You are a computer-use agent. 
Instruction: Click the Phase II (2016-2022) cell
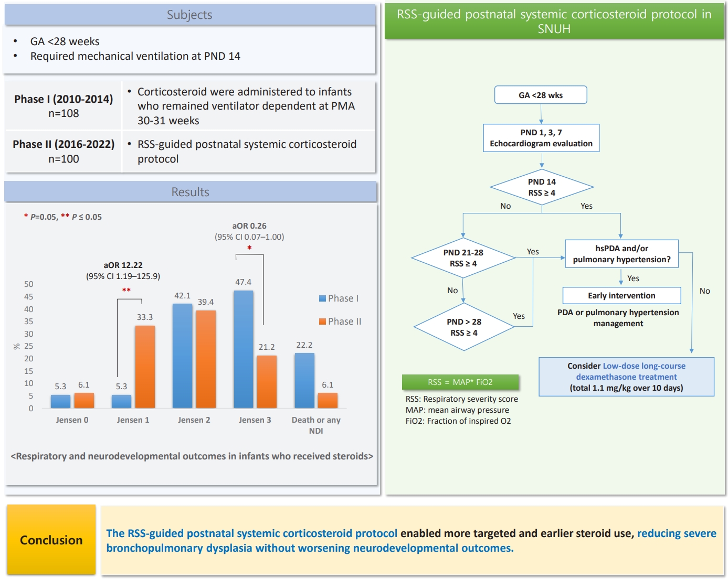(x=64, y=151)
